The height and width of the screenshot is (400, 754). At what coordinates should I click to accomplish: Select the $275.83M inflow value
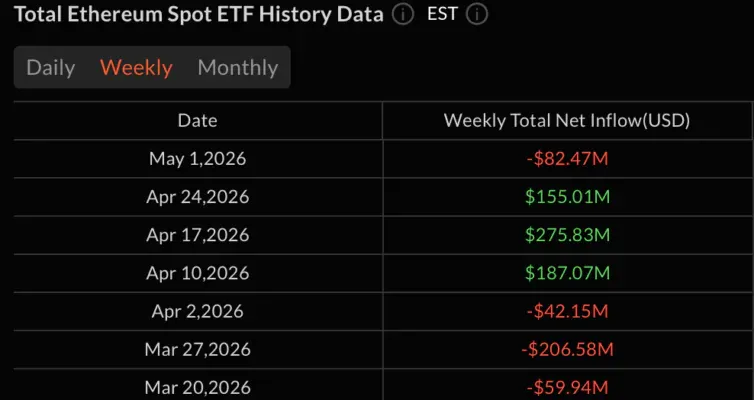tap(567, 235)
